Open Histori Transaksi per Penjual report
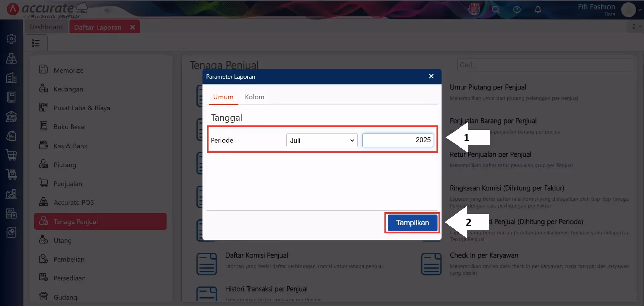The width and height of the screenshot is (644, 306). 266,289
